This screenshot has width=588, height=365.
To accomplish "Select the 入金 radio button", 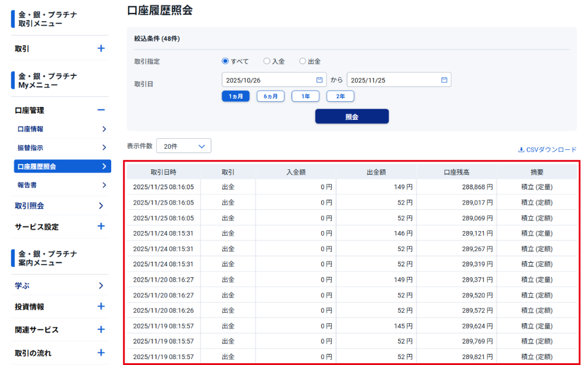I will pyautogui.click(x=266, y=61).
